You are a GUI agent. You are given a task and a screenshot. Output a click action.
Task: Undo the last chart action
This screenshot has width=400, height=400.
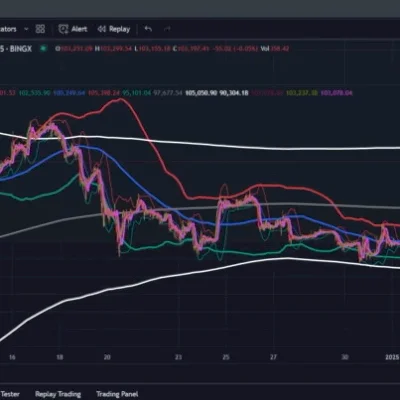click(x=148, y=29)
